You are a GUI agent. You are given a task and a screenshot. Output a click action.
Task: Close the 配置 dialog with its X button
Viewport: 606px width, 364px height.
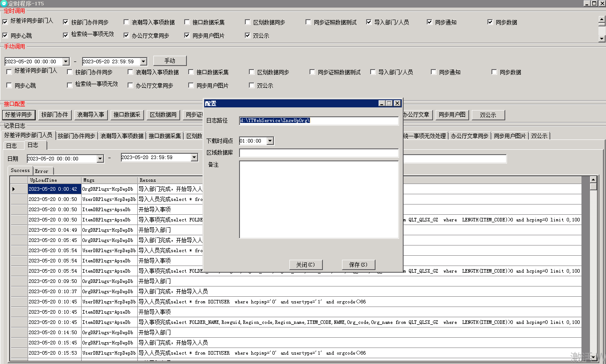tap(397, 103)
